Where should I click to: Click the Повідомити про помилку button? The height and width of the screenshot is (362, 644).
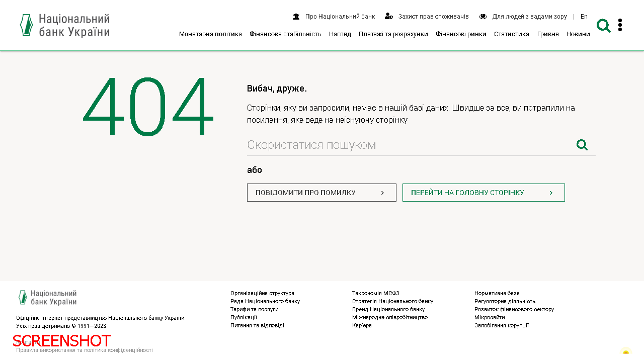click(x=321, y=193)
